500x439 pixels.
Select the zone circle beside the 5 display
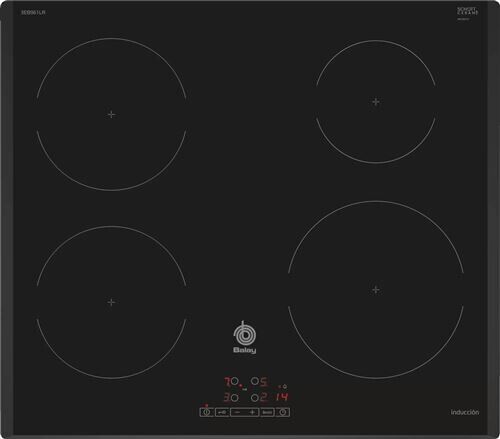click(255, 381)
